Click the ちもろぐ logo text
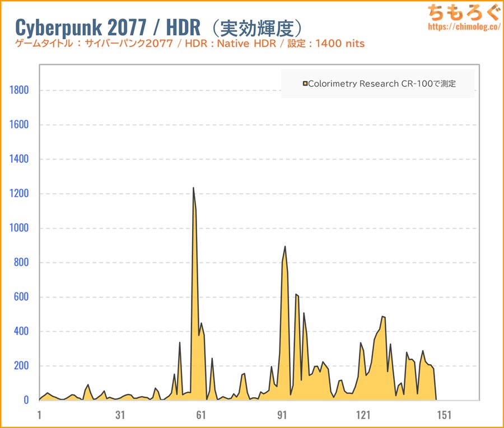 tap(464, 12)
